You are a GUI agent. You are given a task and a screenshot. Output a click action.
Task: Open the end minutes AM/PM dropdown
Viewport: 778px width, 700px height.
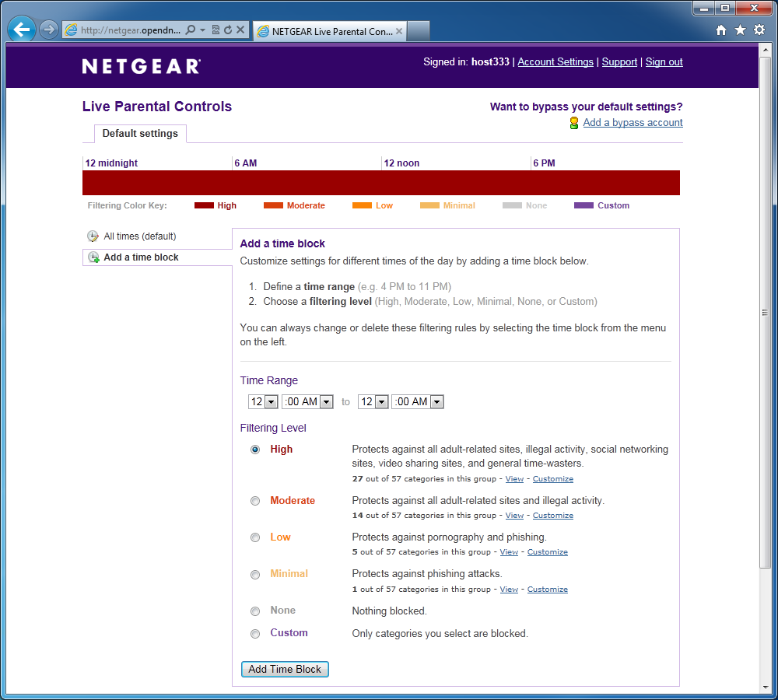417,402
